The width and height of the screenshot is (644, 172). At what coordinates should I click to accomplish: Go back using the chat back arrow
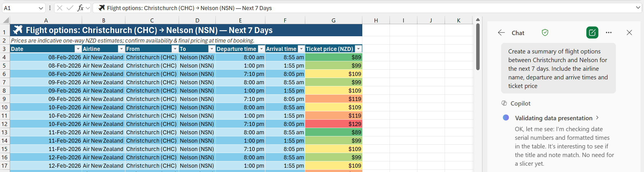[501, 33]
